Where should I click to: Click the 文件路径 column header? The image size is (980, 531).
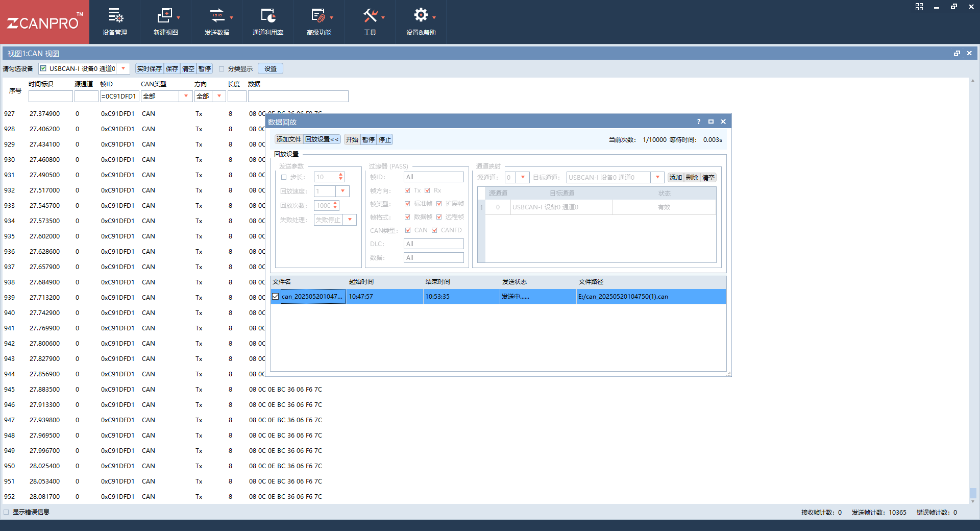(591, 282)
